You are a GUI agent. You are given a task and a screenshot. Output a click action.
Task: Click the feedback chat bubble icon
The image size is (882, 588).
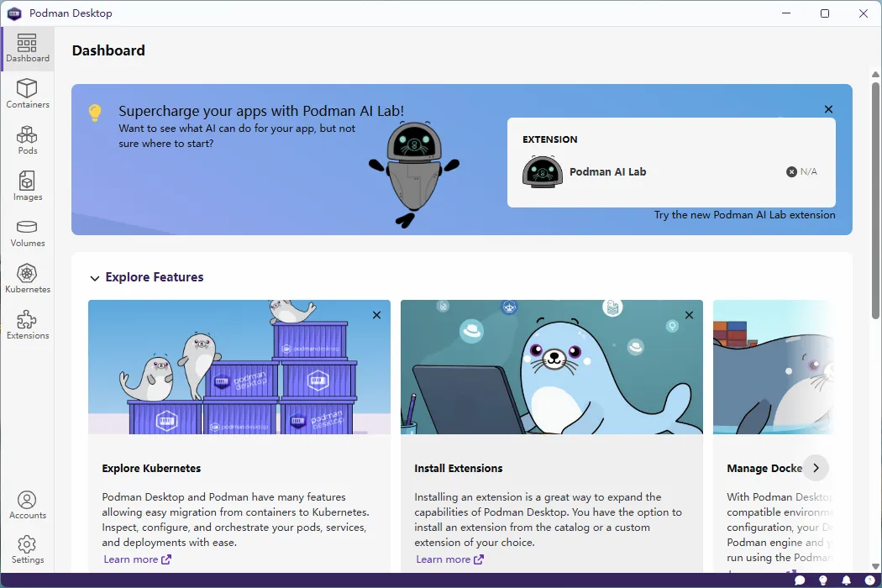point(800,580)
